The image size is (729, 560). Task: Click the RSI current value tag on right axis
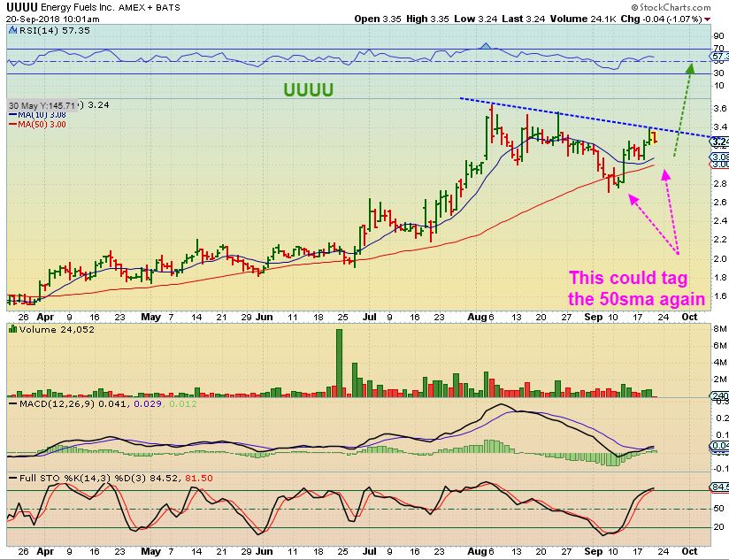(719, 57)
